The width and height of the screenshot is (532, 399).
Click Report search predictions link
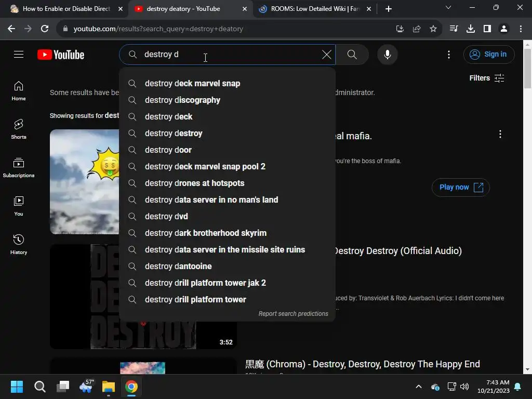(293, 314)
